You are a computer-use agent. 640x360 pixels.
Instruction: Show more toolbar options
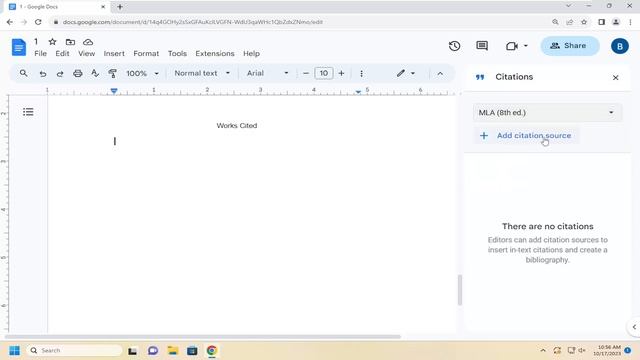tap(361, 73)
